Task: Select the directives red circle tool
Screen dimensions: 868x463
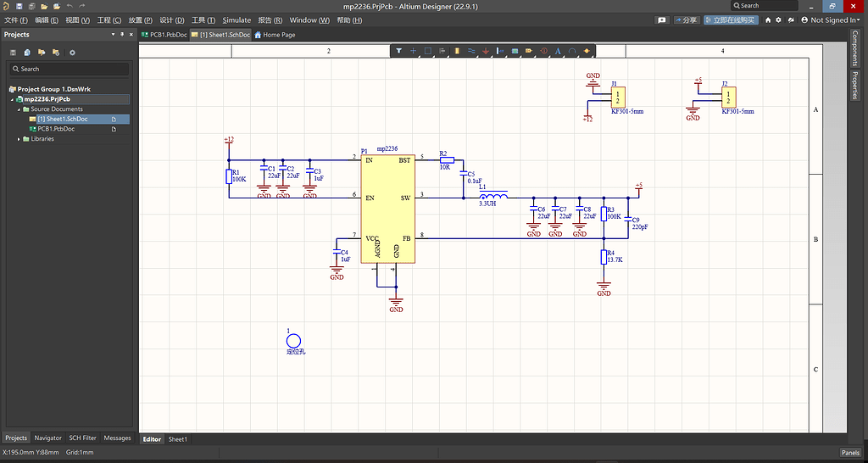Action: [x=543, y=51]
